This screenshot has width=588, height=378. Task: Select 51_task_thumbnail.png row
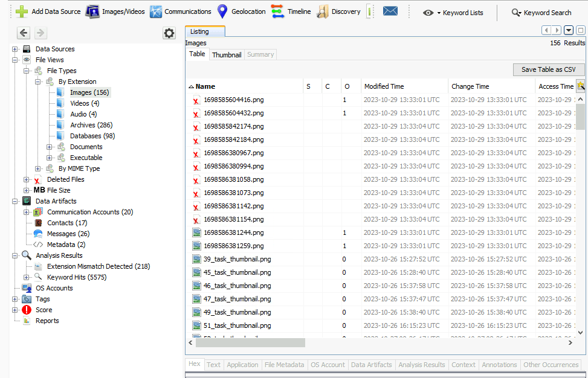coord(381,325)
